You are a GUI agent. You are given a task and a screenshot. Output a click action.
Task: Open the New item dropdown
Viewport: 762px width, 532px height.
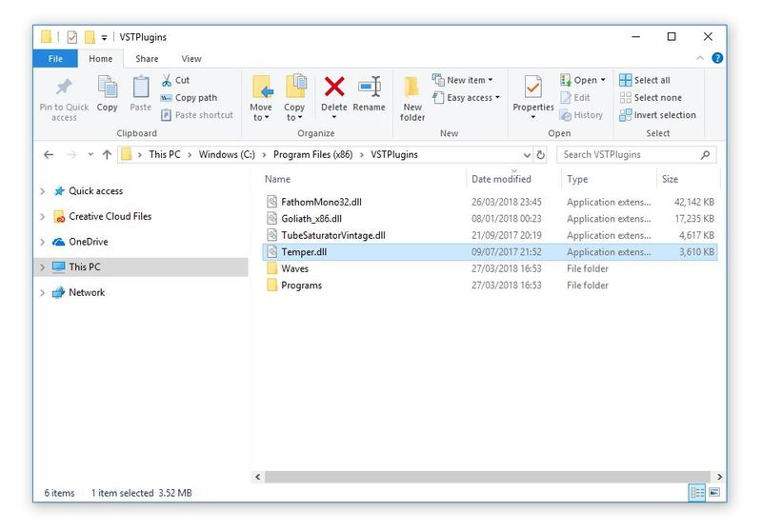click(x=463, y=81)
